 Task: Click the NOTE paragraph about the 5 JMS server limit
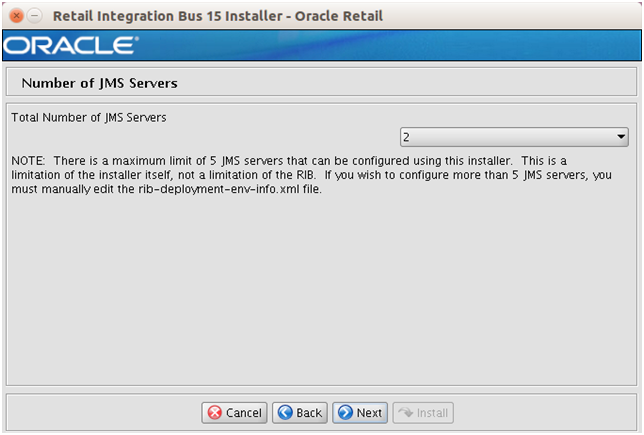(x=311, y=175)
